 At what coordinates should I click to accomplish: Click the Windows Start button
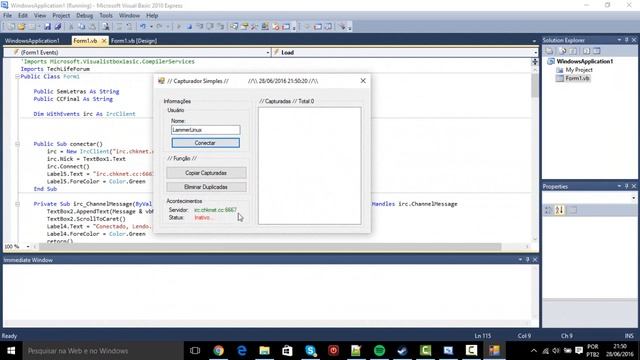(11, 350)
